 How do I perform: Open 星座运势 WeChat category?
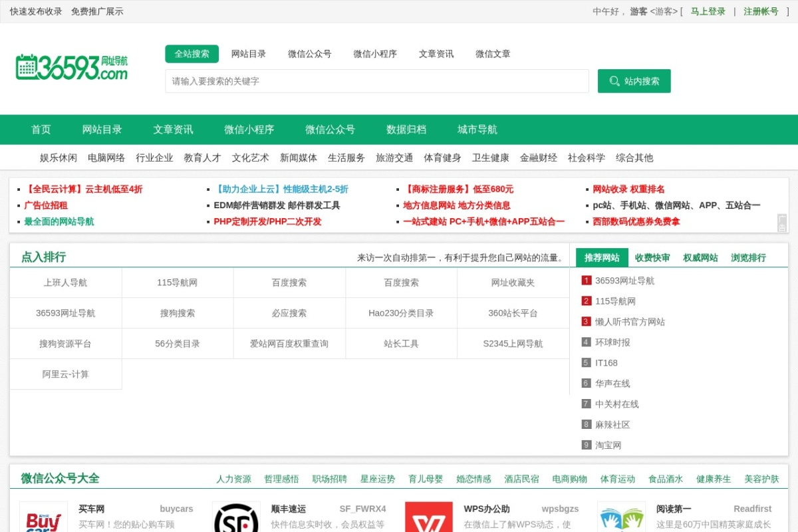pos(378,479)
